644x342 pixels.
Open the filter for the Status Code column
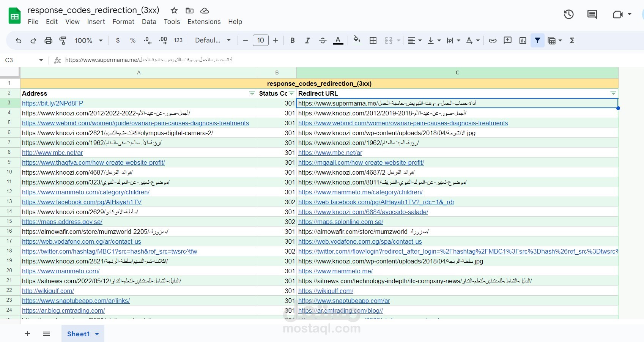[x=291, y=93]
